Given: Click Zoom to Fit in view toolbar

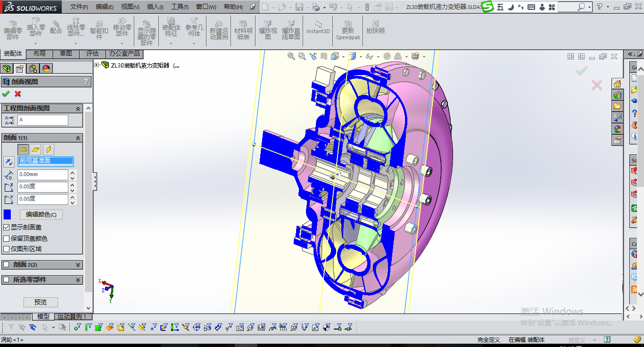Looking at the screenshot, I should click(291, 56).
